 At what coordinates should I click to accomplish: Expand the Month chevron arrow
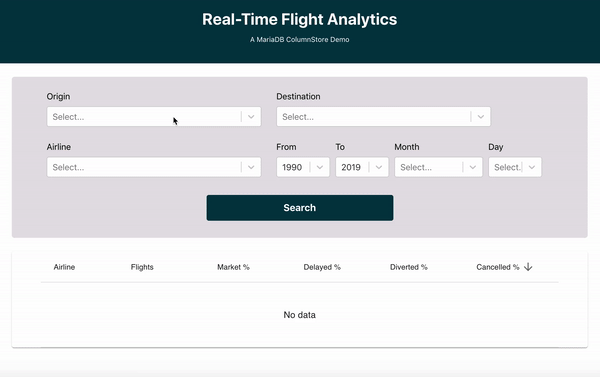point(473,167)
